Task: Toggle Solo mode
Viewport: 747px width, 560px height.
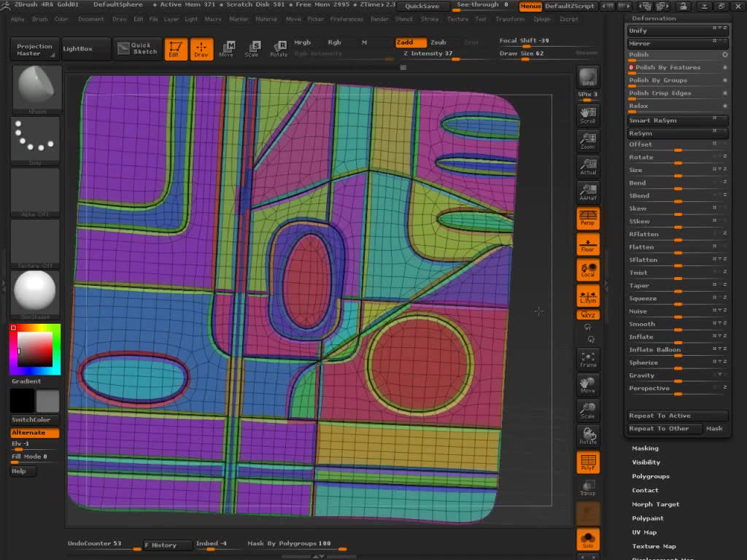Action: coord(588,539)
